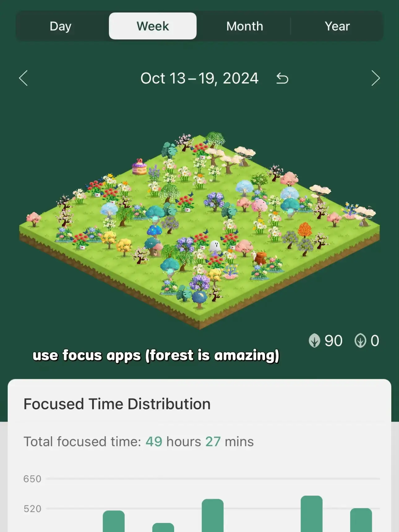
Task: Tap the return-to-current-week arrow icon
Action: pos(282,78)
